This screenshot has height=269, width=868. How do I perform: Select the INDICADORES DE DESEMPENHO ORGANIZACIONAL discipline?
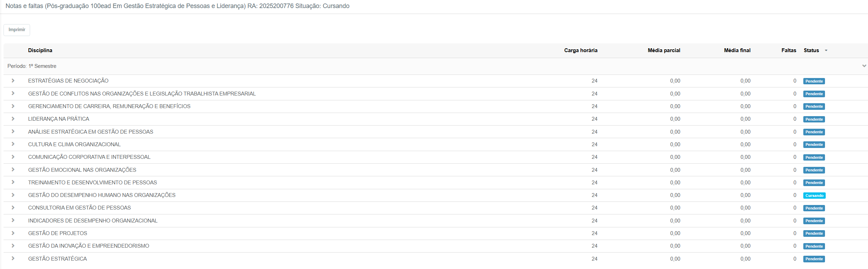[93, 221]
